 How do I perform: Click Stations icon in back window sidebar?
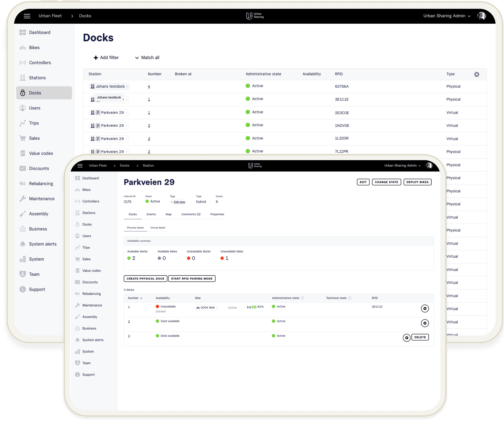click(x=23, y=78)
